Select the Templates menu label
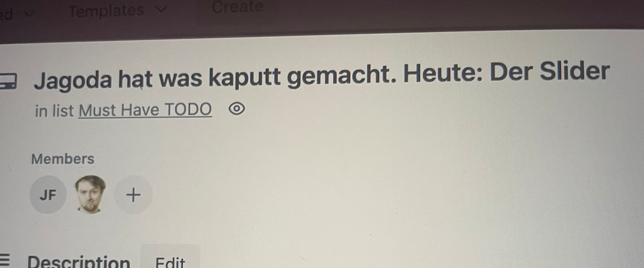 click(106, 11)
